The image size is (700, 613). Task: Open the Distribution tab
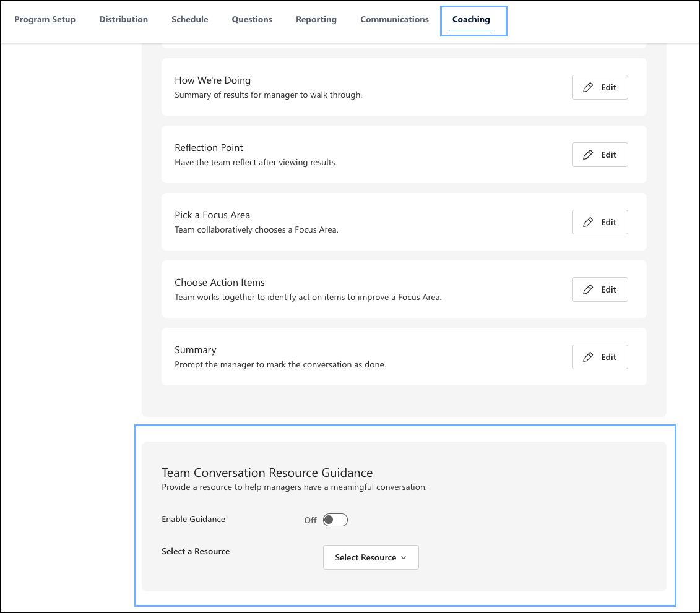pyautogui.click(x=123, y=19)
